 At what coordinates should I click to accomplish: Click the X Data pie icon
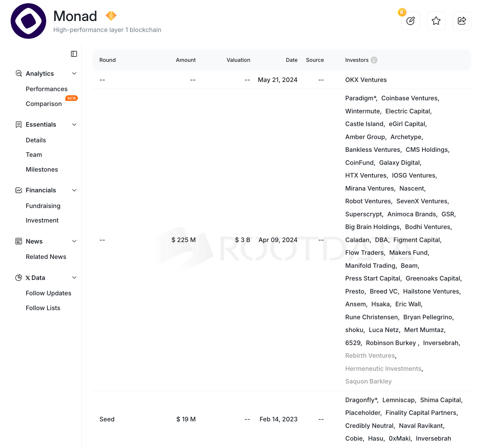(18, 278)
